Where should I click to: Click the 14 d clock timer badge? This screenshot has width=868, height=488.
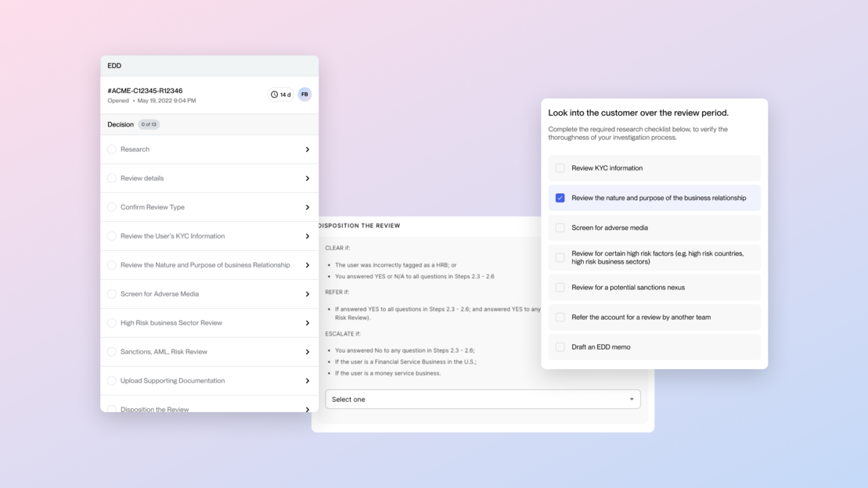pyautogui.click(x=281, y=95)
